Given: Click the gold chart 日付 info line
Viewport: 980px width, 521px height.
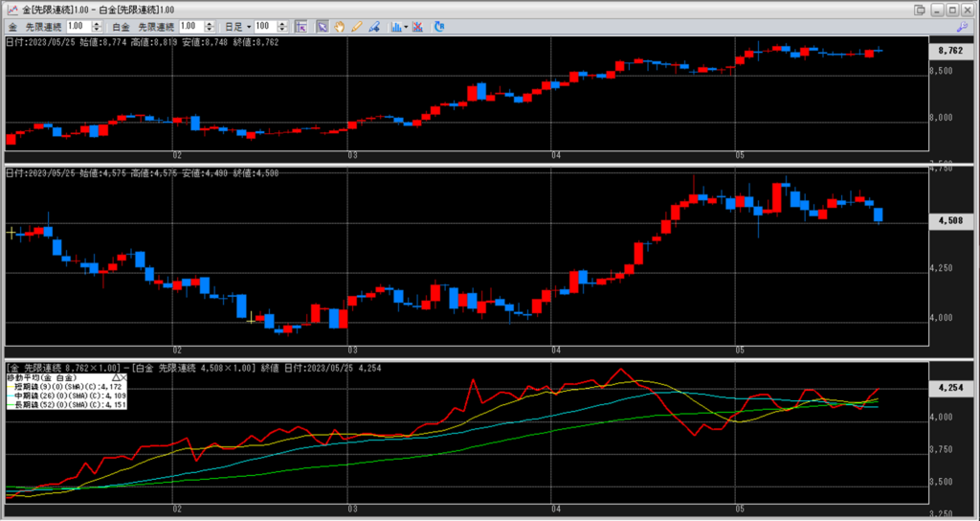Looking at the screenshot, I should click(x=143, y=42).
